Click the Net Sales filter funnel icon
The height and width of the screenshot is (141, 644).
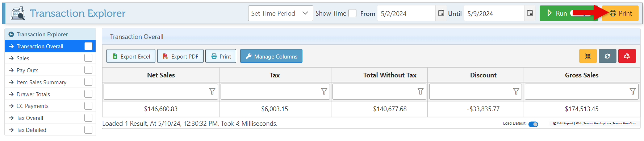212,92
